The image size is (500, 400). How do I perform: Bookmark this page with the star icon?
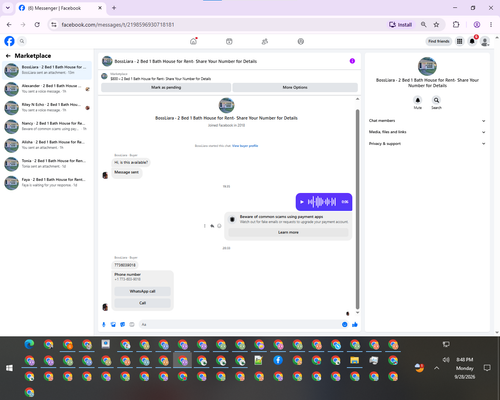436,25
